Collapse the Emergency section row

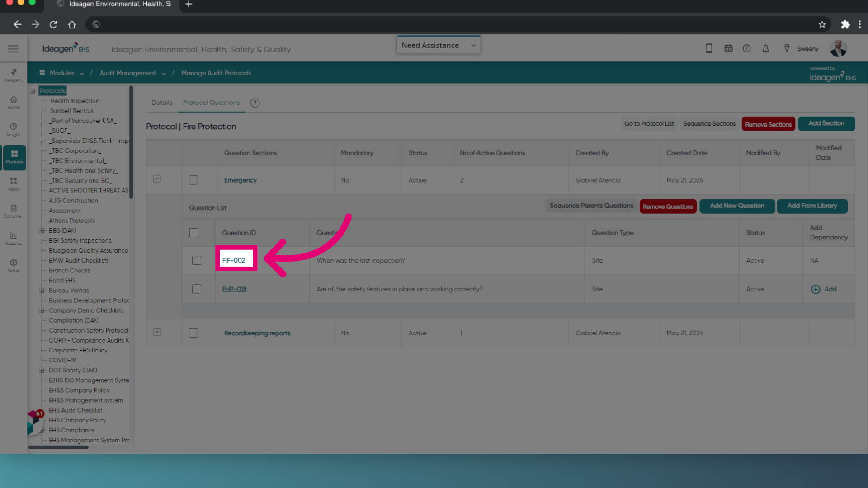157,179
